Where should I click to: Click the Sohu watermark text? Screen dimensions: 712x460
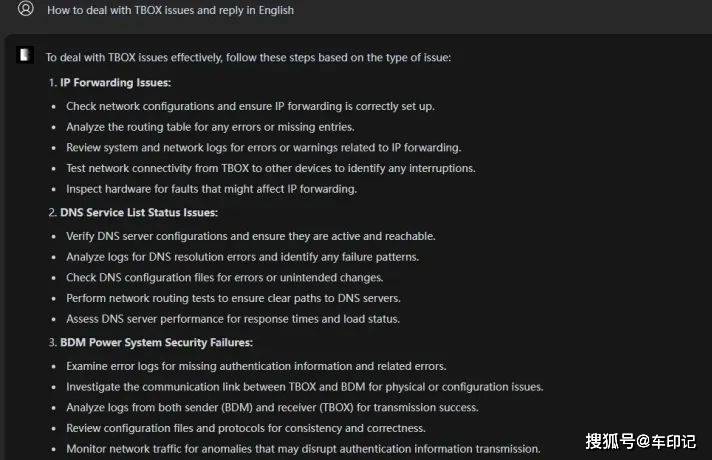click(x=640, y=441)
